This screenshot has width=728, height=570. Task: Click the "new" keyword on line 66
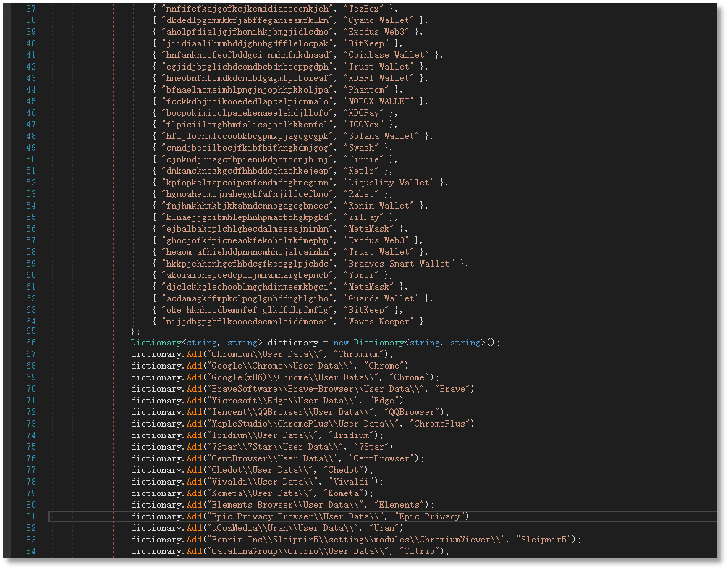[341, 343]
